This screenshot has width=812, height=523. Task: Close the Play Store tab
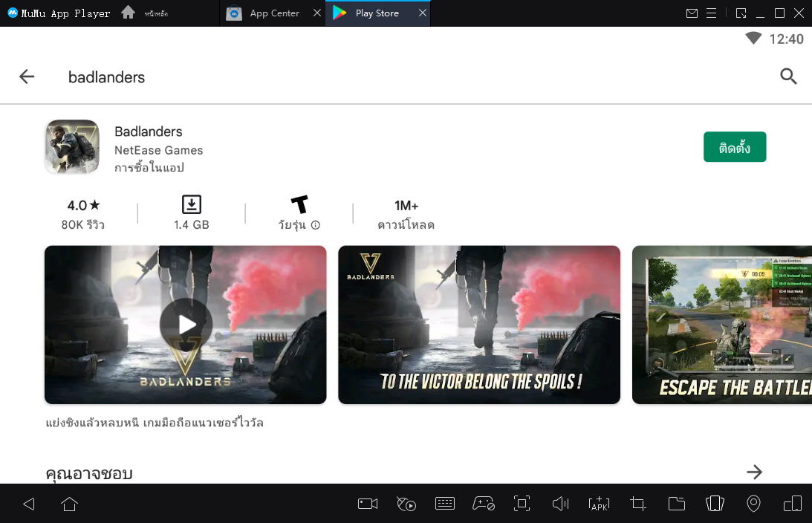coord(423,13)
